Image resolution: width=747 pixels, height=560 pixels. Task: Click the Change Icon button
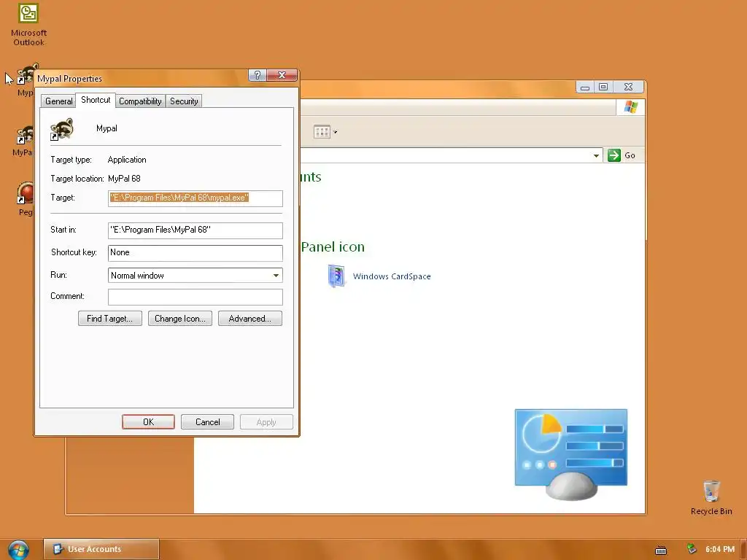pyautogui.click(x=180, y=319)
